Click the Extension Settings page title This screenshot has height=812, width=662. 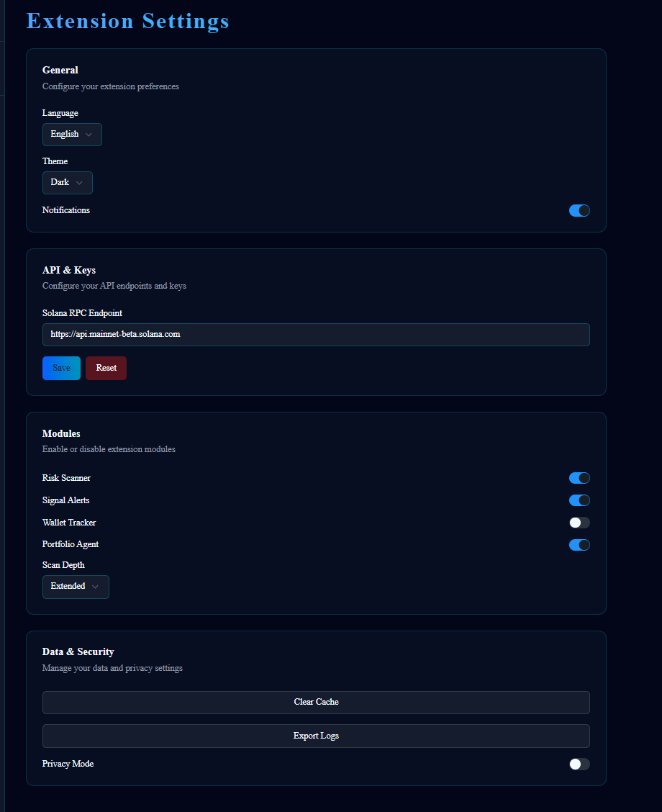(x=128, y=21)
